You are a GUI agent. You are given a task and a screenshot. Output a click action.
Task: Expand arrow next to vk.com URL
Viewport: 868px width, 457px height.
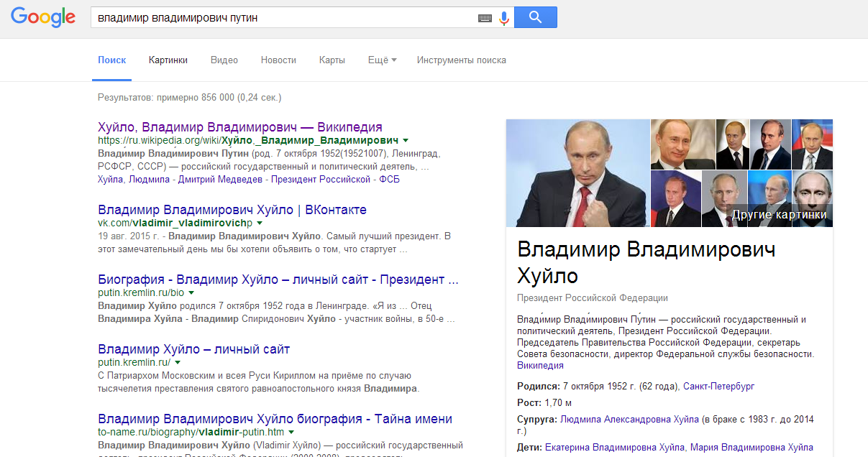tap(260, 223)
